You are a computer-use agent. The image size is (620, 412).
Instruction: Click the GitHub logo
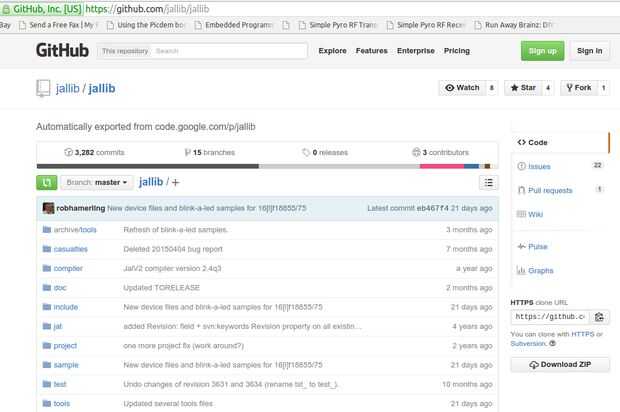62,51
